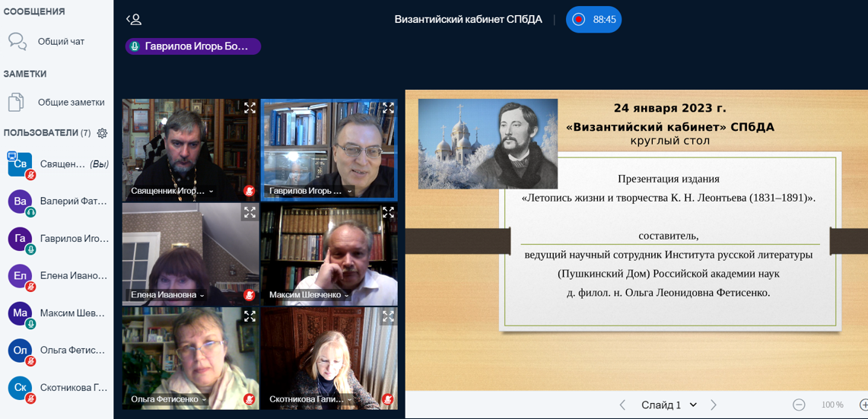Click the shared notes document icon
The image size is (868, 419).
pos(17,103)
